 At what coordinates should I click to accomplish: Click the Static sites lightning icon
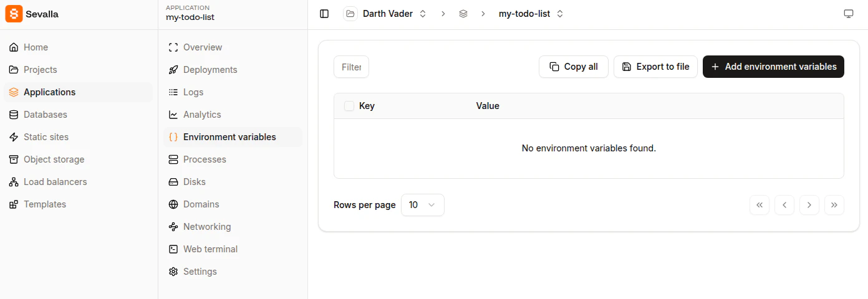[14, 137]
